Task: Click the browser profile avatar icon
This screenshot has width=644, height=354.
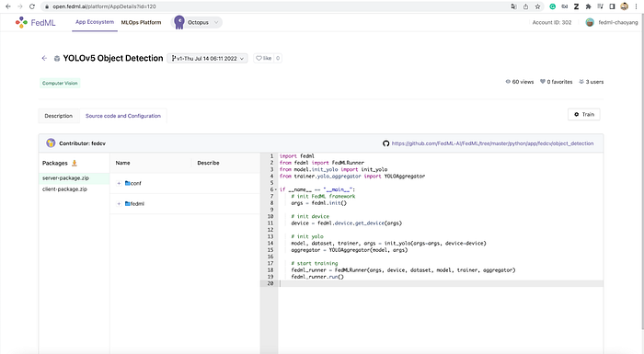Action: pos(625,6)
